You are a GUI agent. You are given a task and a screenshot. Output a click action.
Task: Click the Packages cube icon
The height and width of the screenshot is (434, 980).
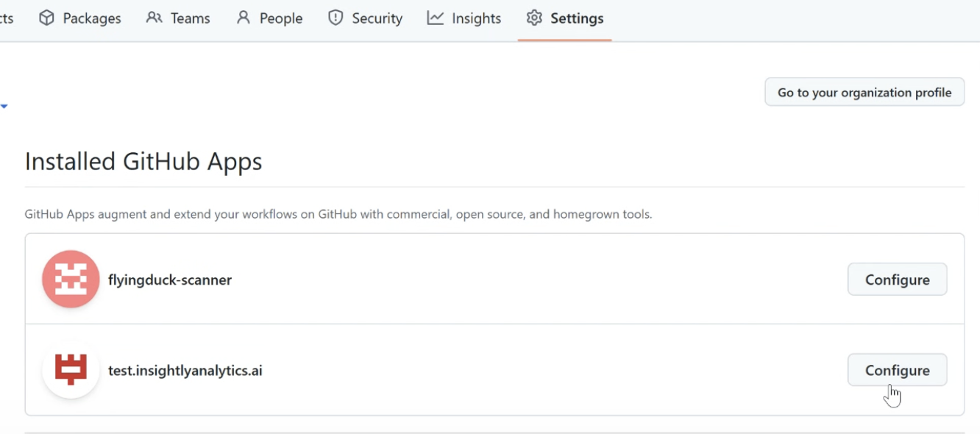click(47, 18)
